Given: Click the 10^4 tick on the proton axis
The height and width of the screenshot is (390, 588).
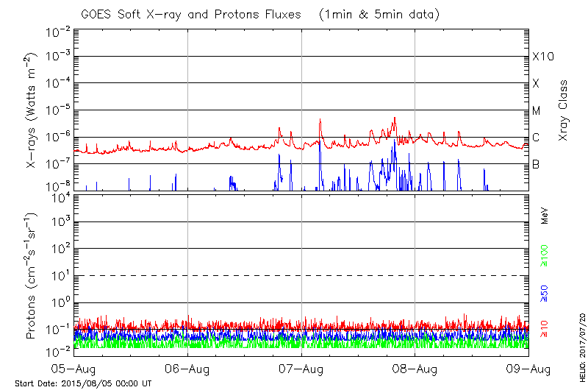Looking at the screenshot, I should (x=58, y=197).
